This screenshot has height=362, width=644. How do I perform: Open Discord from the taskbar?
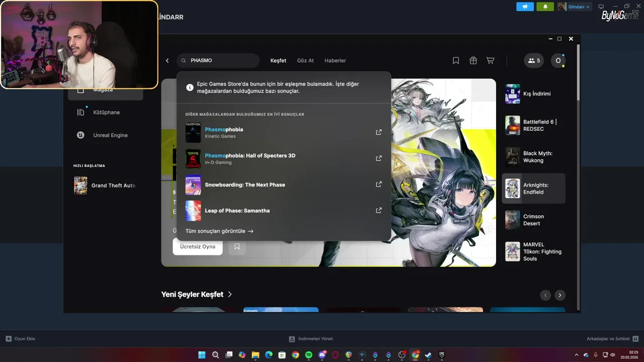click(x=323, y=355)
